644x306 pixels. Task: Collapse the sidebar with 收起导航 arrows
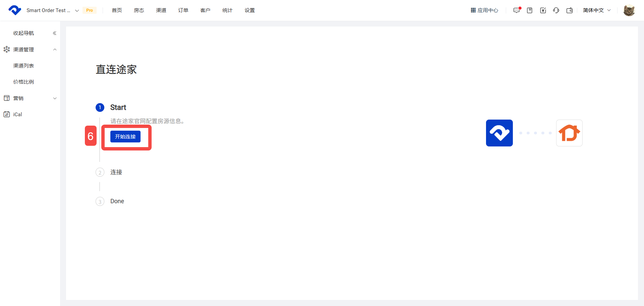pyautogui.click(x=54, y=33)
